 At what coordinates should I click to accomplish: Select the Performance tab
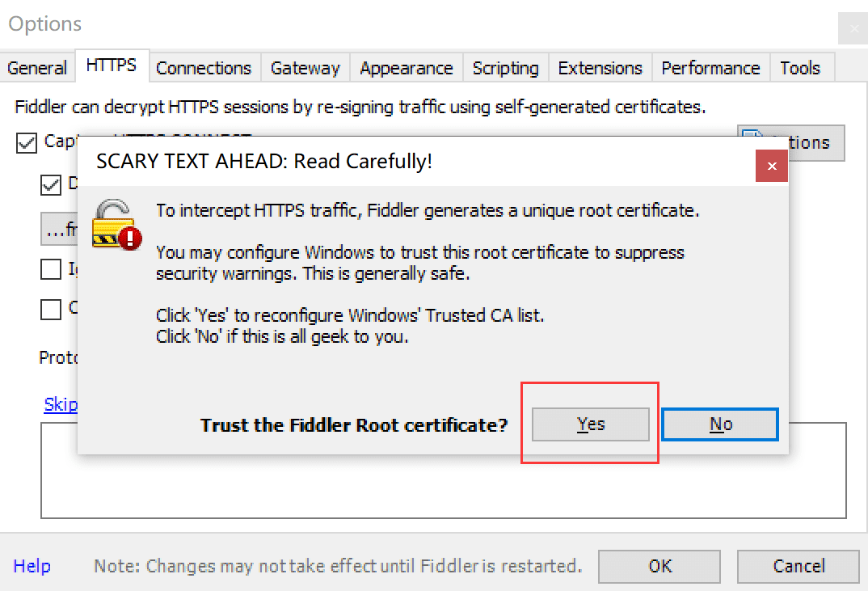[710, 68]
